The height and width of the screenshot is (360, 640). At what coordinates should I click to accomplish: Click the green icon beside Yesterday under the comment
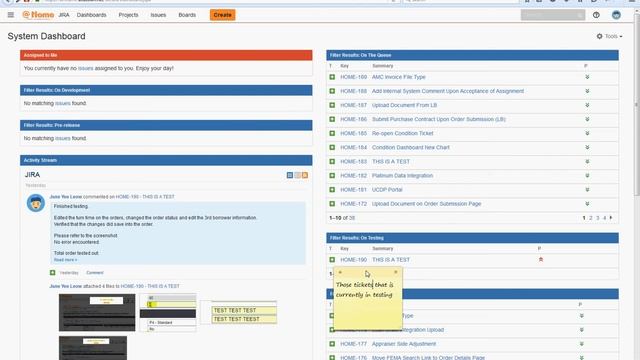53,273
